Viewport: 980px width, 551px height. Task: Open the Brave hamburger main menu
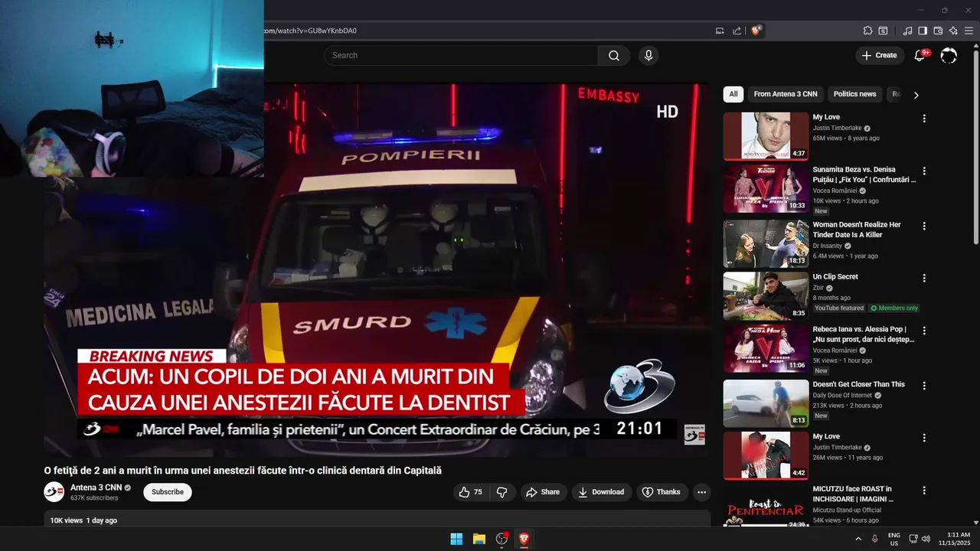coord(969,31)
